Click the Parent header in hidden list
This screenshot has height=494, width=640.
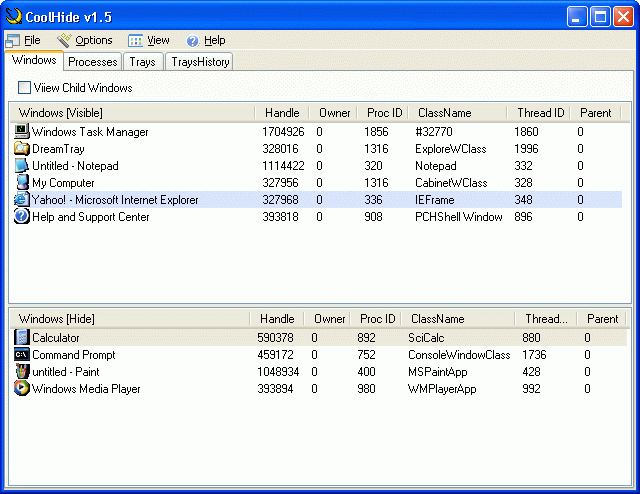(602, 318)
